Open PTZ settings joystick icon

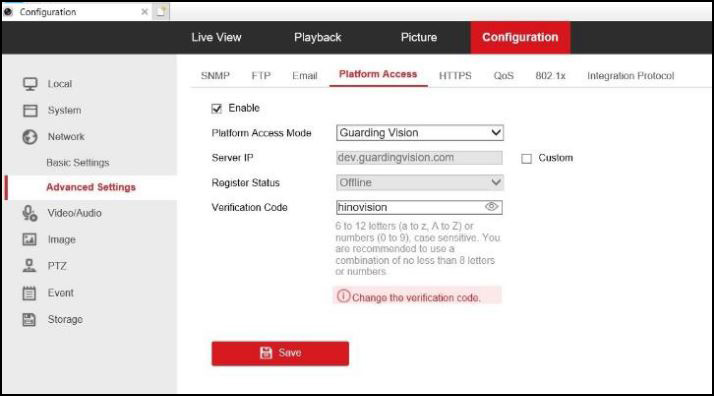point(30,266)
